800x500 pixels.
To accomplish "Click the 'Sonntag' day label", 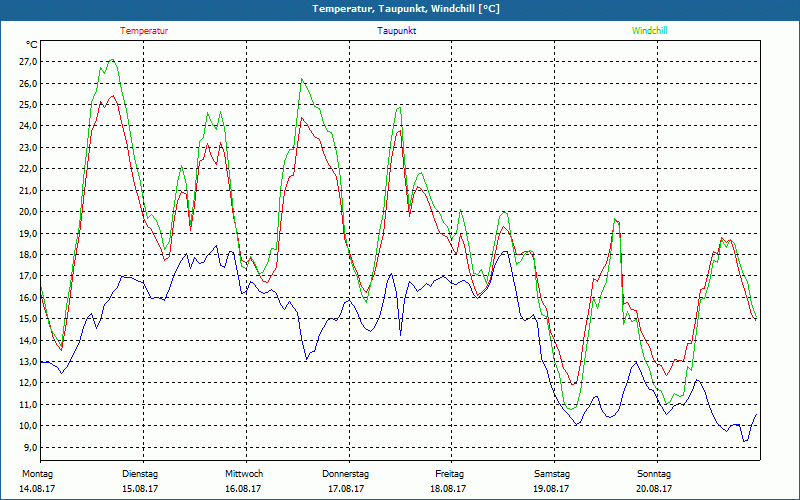I will pos(654,474).
